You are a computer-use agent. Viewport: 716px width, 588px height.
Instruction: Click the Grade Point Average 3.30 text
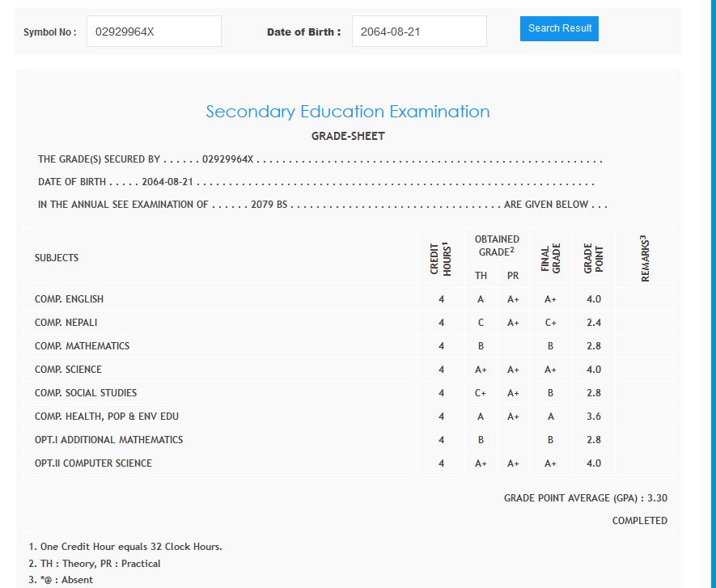[x=585, y=498]
